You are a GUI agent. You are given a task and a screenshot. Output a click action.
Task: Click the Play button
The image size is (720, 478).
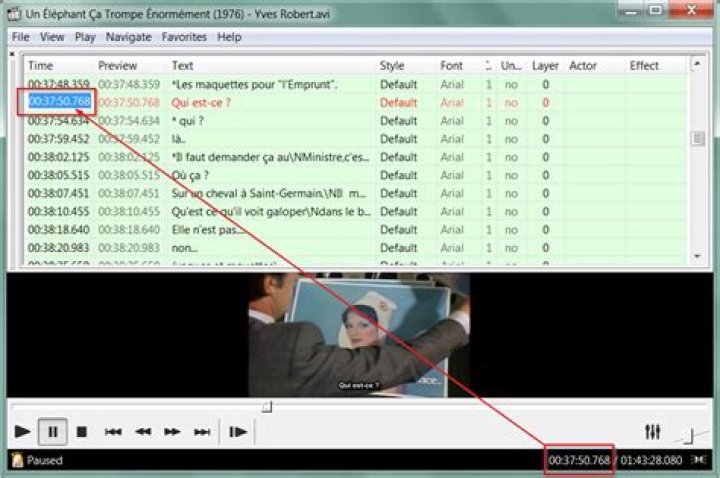coord(22,432)
